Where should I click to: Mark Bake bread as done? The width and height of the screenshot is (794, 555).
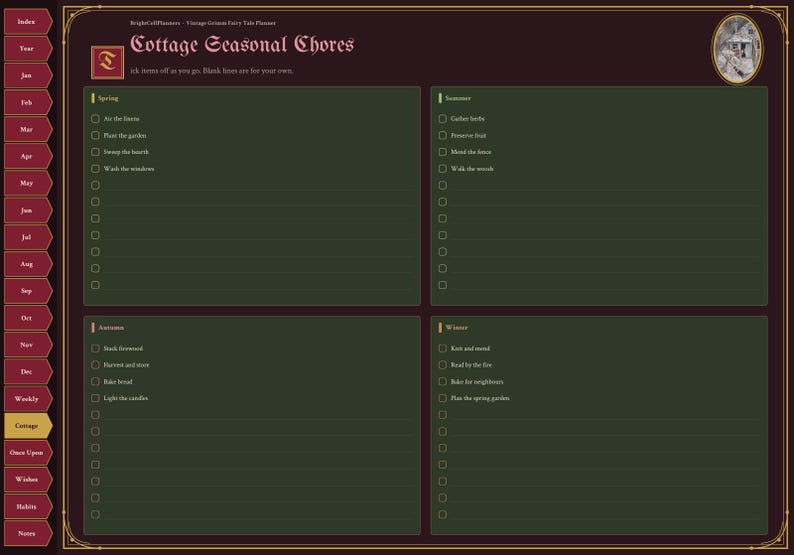tap(95, 381)
